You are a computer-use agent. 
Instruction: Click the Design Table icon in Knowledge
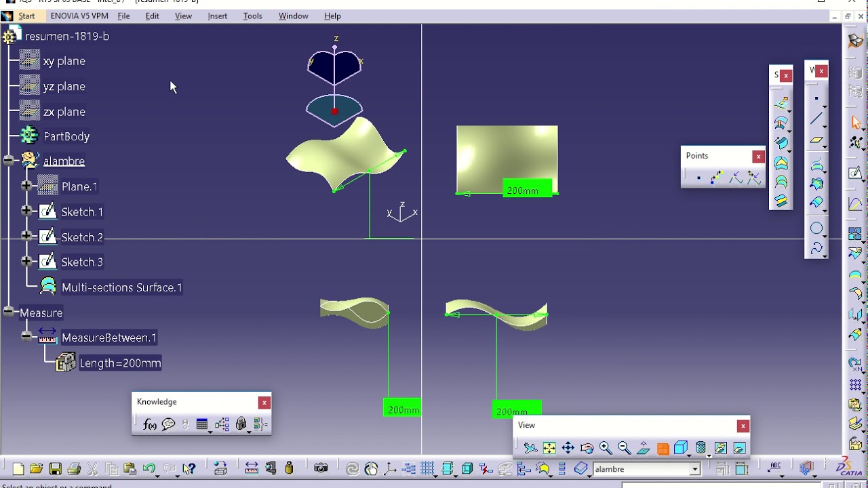pos(202,424)
